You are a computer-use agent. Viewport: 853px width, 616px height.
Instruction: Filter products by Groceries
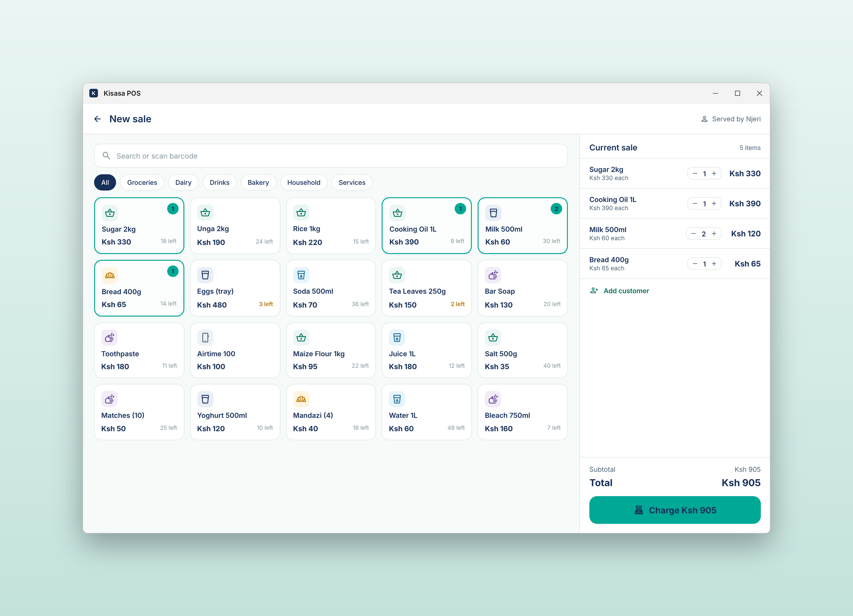pos(142,182)
